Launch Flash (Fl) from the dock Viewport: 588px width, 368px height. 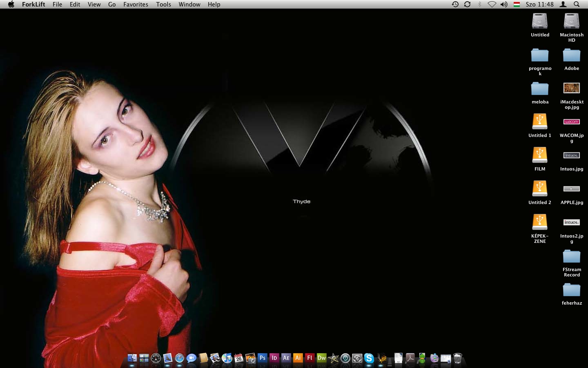[x=310, y=358]
